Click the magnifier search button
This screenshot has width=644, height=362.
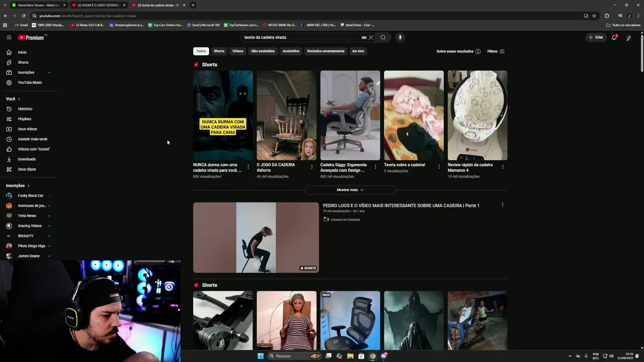(383, 37)
